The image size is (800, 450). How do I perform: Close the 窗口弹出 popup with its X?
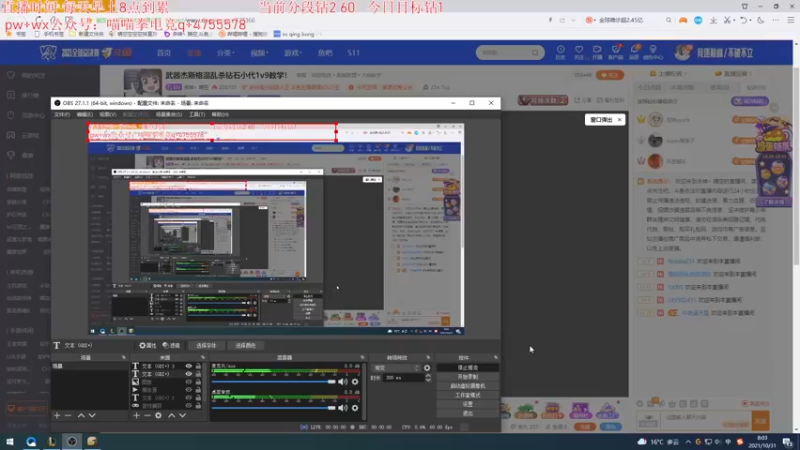(619, 120)
